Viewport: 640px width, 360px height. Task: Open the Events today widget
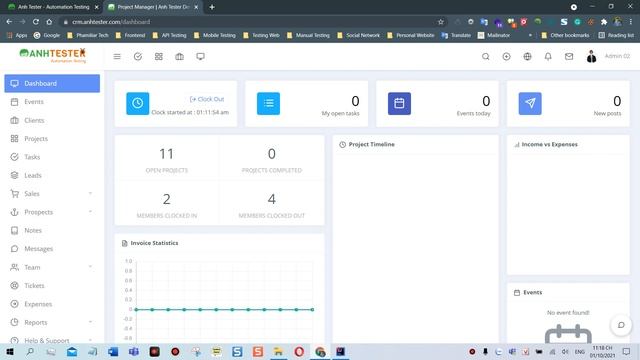coord(437,104)
